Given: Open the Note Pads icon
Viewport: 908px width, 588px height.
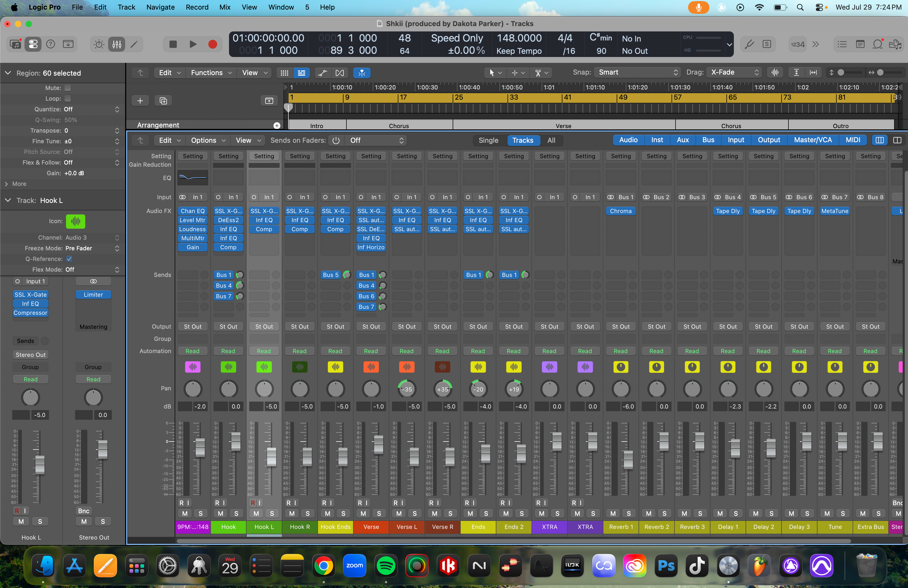Looking at the screenshot, I should (x=860, y=44).
